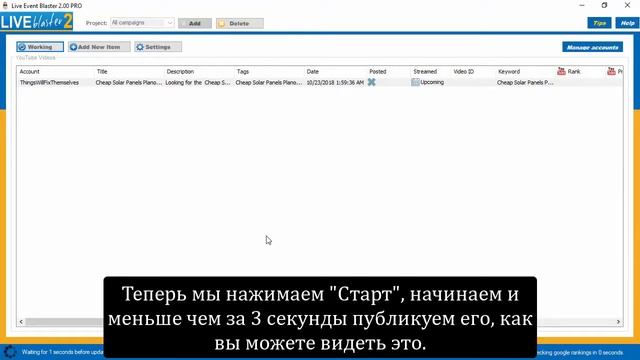The height and width of the screenshot is (360, 640).
Task: Click the Delete project button
Action: click(x=240, y=23)
